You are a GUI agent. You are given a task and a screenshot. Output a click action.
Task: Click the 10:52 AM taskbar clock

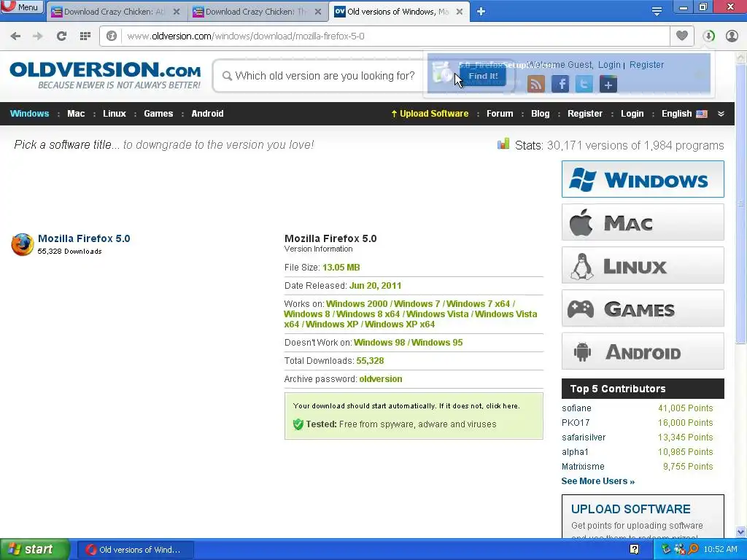click(x=720, y=550)
